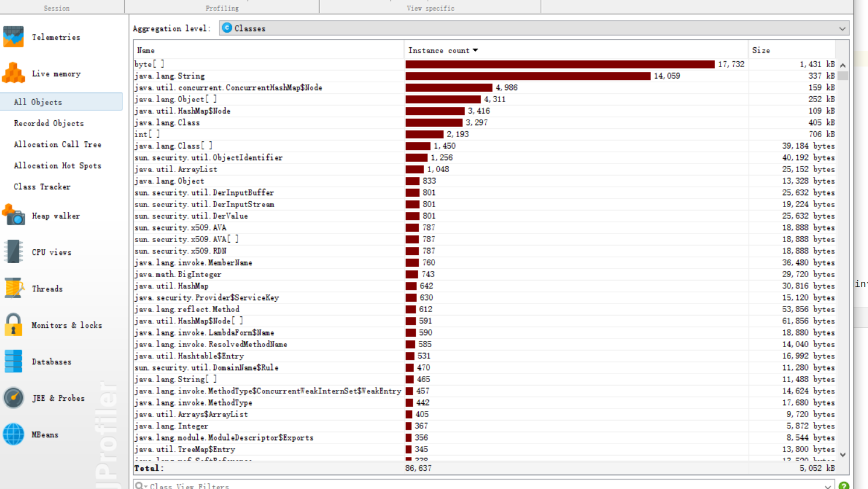Select the DomainName$Rule row
The width and height of the screenshot is (868, 489).
click(x=485, y=368)
